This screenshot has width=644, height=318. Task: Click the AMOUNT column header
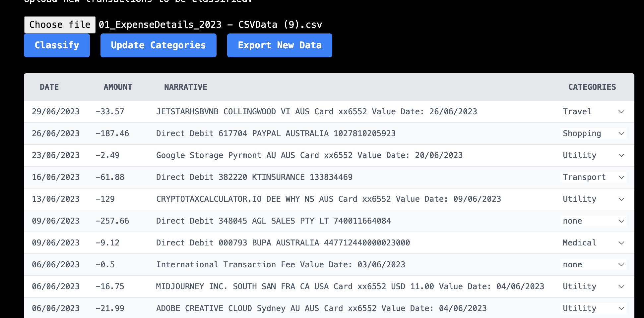(x=118, y=87)
